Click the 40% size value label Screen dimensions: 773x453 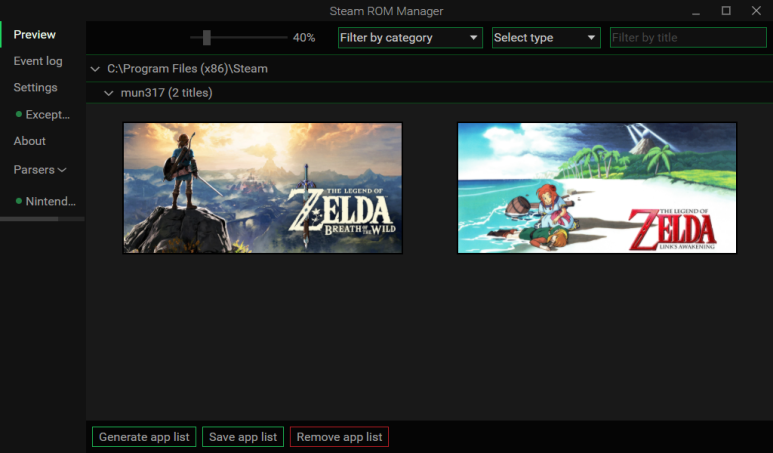[304, 38]
